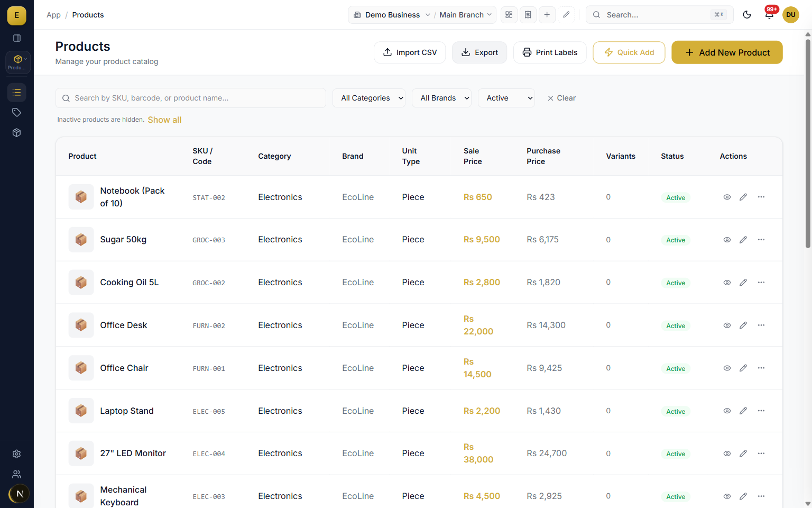Click Sale Price column header
812x508 pixels.
pyautogui.click(x=473, y=156)
